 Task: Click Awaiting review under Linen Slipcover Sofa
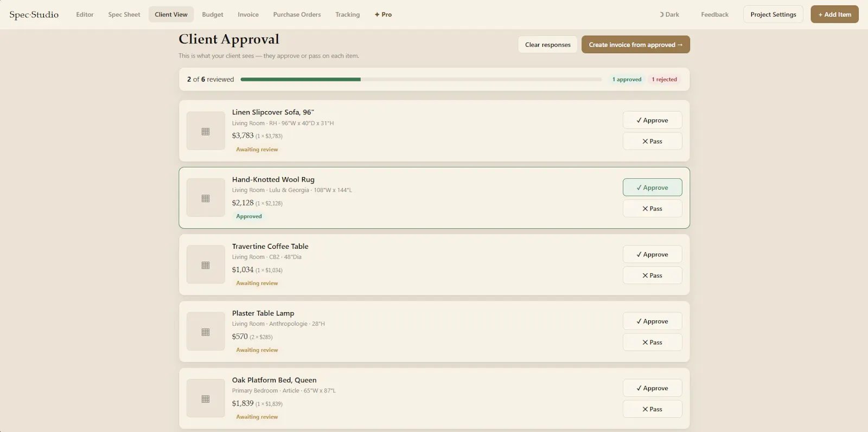257,150
